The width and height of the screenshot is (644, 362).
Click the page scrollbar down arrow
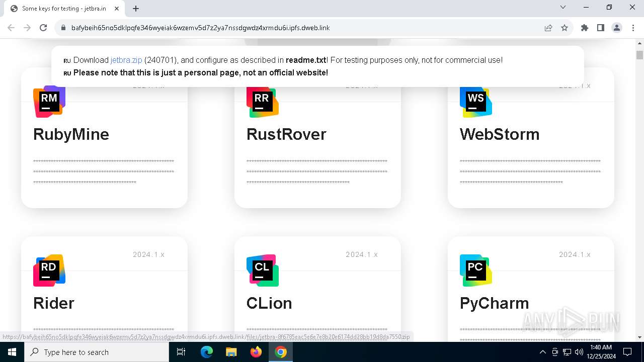[639, 337]
